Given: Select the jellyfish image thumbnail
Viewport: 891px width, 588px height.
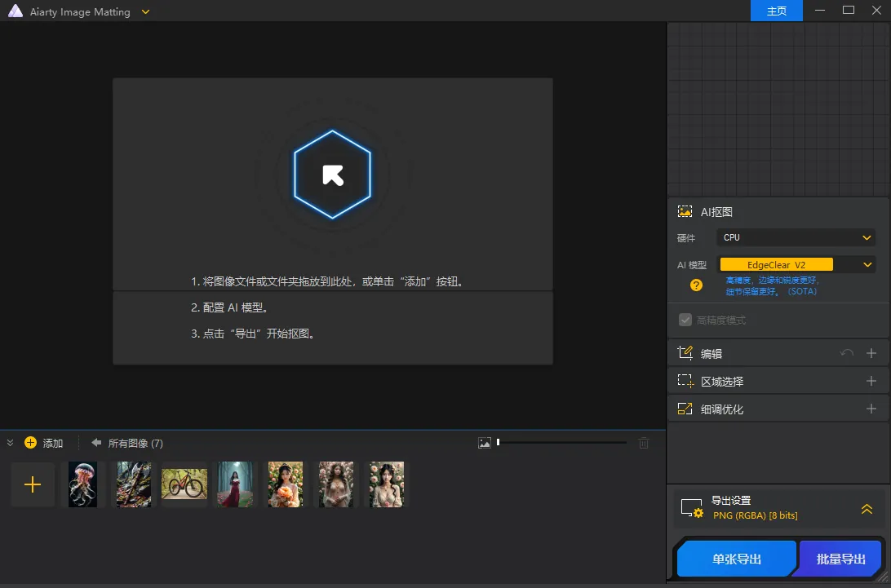Looking at the screenshot, I should click(82, 484).
